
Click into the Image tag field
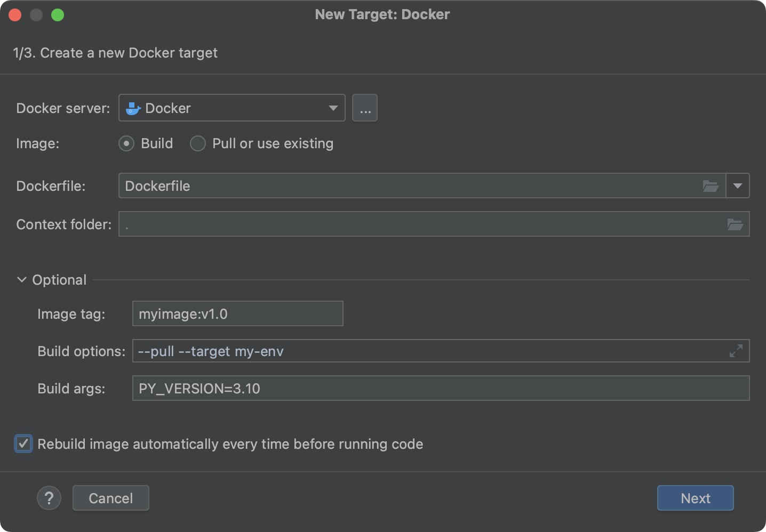(x=237, y=314)
